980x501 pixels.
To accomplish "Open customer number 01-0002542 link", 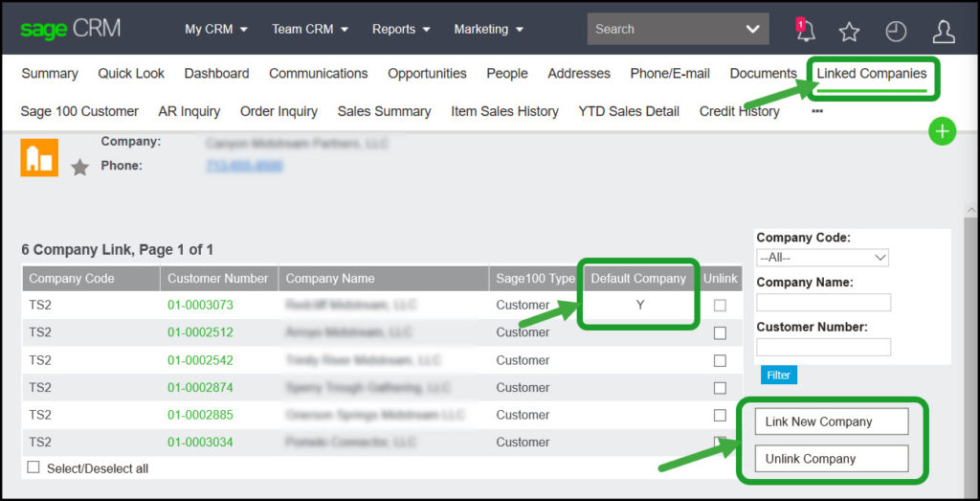I will point(200,360).
